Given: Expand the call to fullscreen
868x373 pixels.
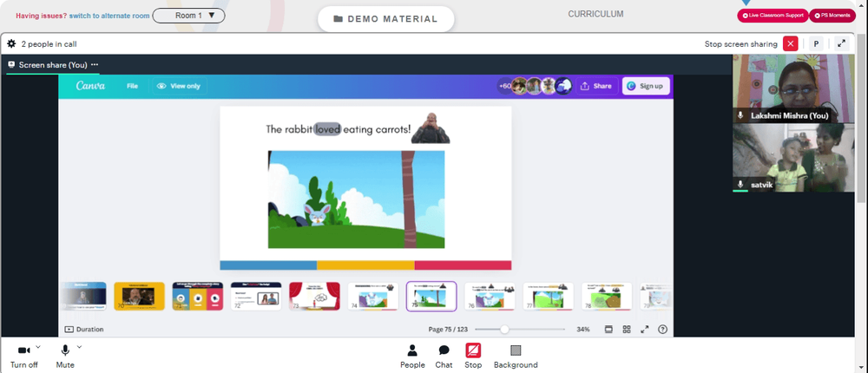Looking at the screenshot, I should pos(841,43).
